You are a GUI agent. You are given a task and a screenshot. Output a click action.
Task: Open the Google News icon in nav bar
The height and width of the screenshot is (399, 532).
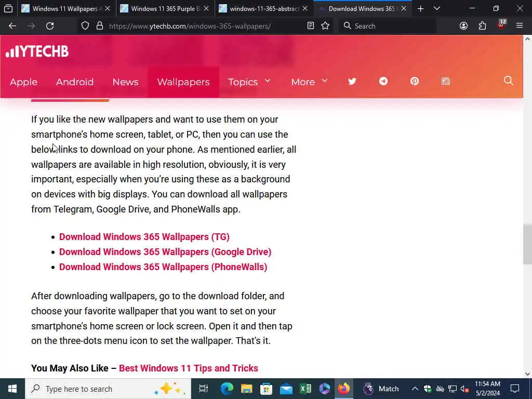tap(445, 82)
